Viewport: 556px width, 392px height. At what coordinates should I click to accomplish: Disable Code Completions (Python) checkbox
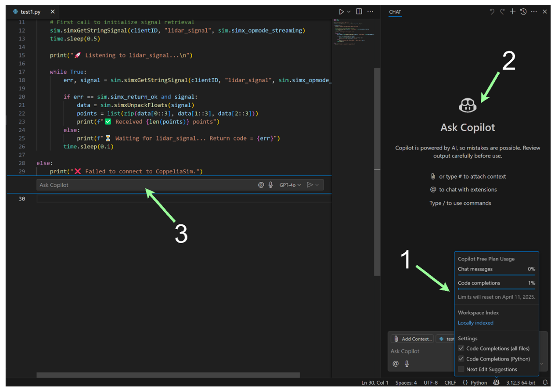461,359
